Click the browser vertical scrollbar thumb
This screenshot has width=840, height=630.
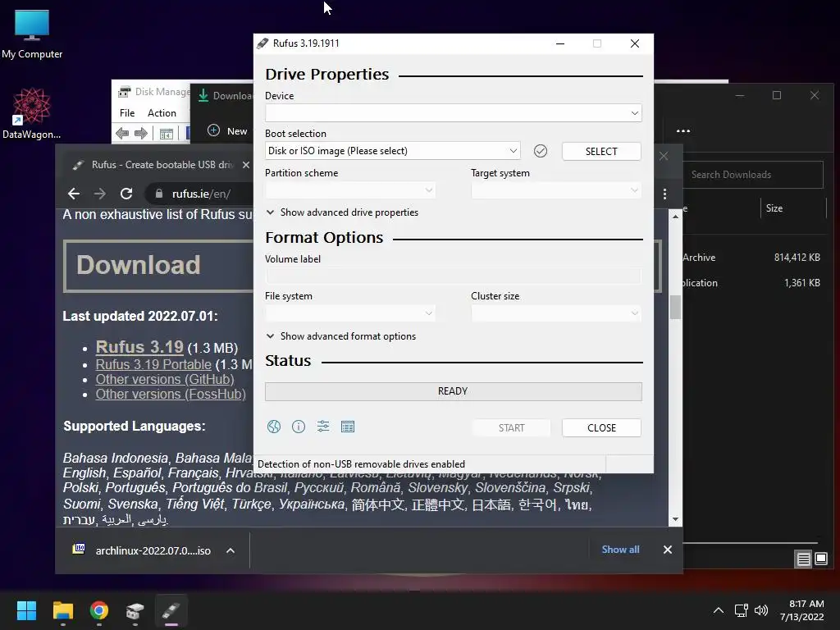pos(676,307)
